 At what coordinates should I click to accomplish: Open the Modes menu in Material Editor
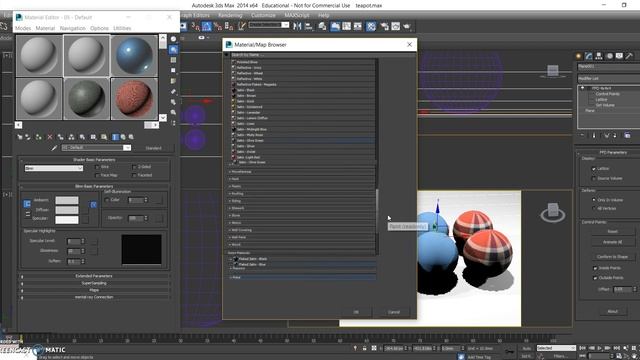23,28
